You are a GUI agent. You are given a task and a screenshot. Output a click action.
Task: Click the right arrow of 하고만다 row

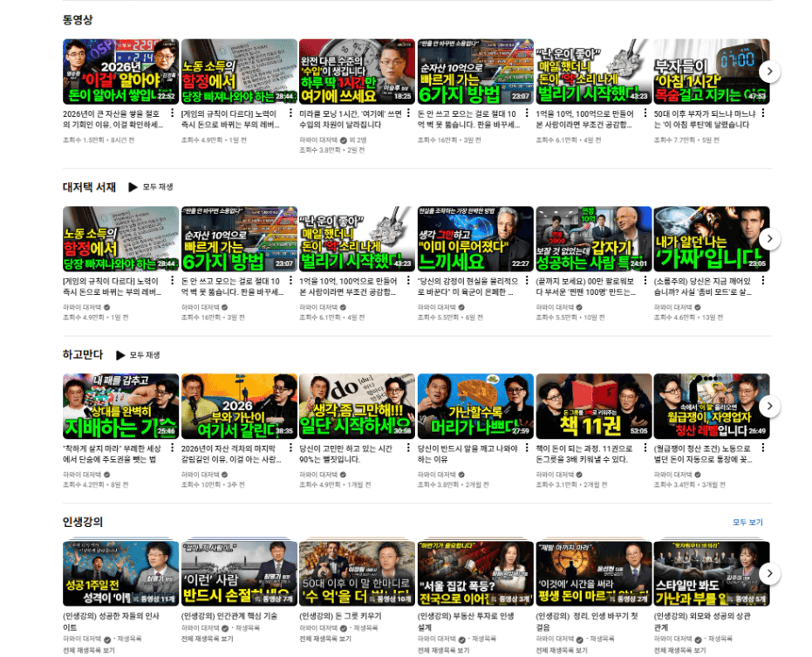pos(769,407)
